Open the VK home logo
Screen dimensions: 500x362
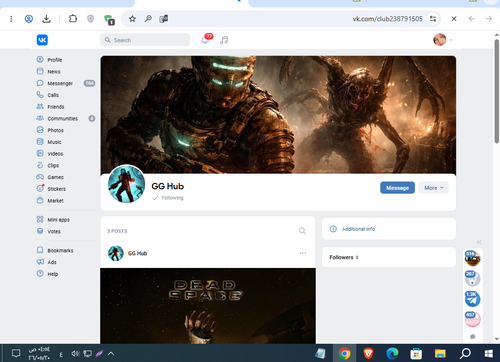pos(42,40)
